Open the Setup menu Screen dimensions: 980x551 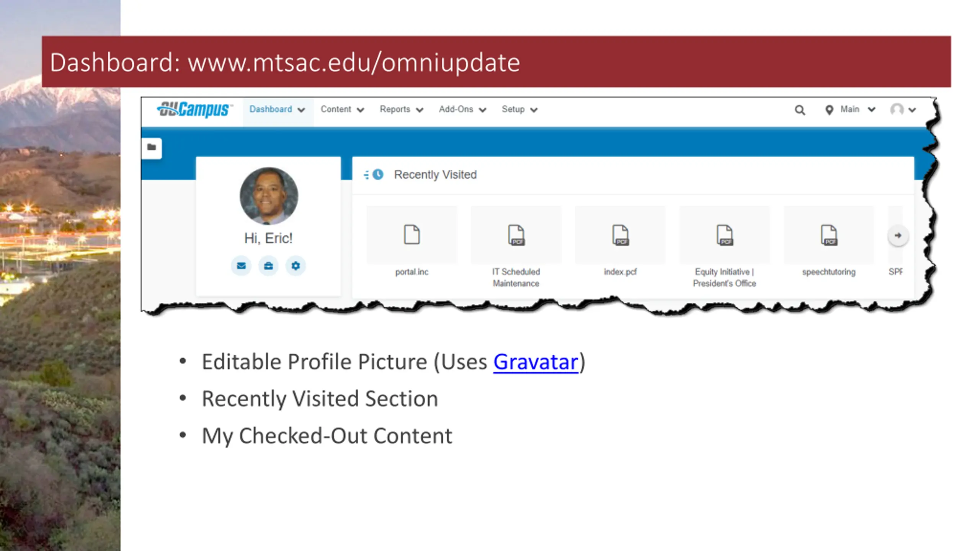click(x=519, y=109)
